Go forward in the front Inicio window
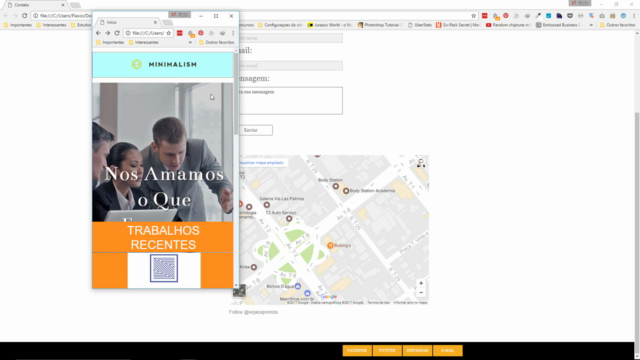This screenshot has width=640, height=360. (108, 33)
